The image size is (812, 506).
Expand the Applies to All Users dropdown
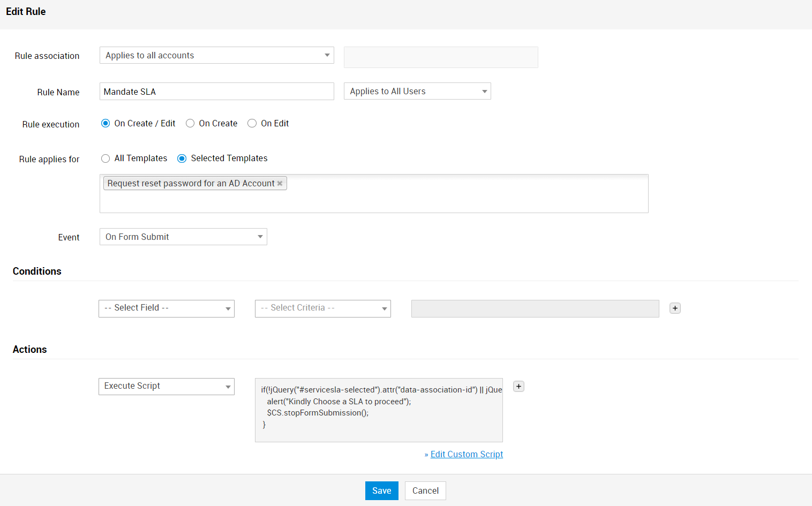[x=417, y=92]
